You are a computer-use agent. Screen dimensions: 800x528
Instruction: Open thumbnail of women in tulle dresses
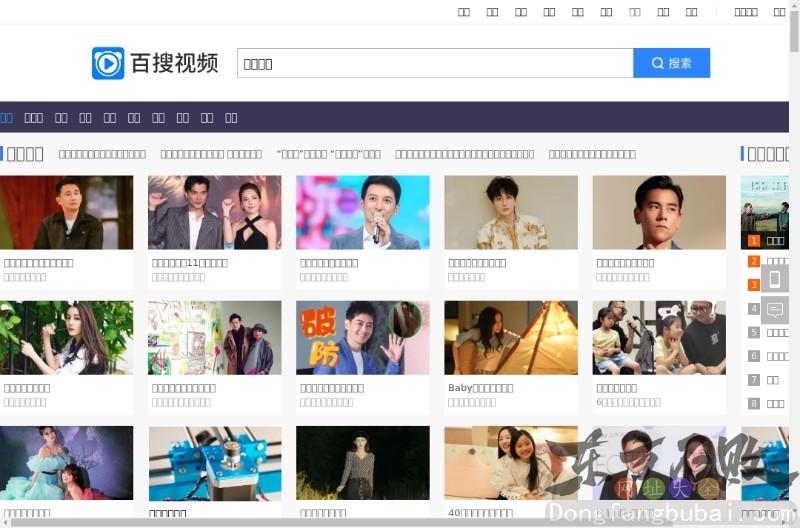point(66,463)
